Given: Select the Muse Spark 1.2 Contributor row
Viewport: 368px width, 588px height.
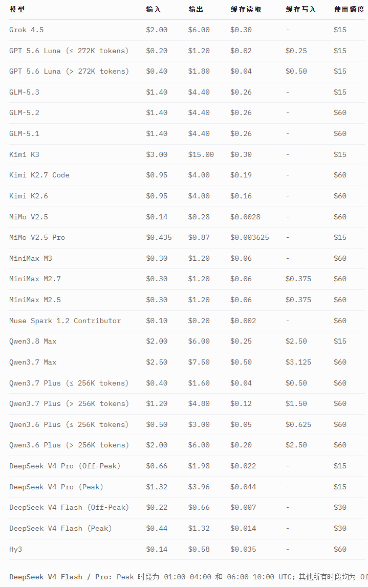Looking at the screenshot, I should pyautogui.click(x=187, y=321).
